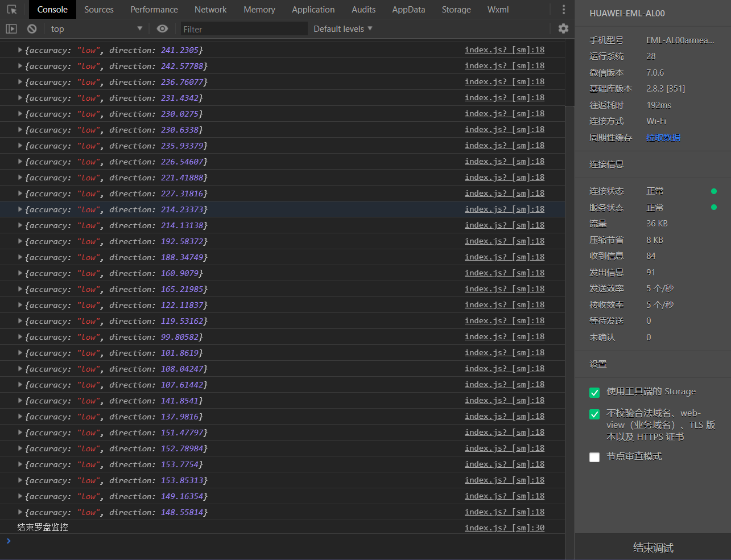
Task: Open the Memory tab
Action: 259,10
